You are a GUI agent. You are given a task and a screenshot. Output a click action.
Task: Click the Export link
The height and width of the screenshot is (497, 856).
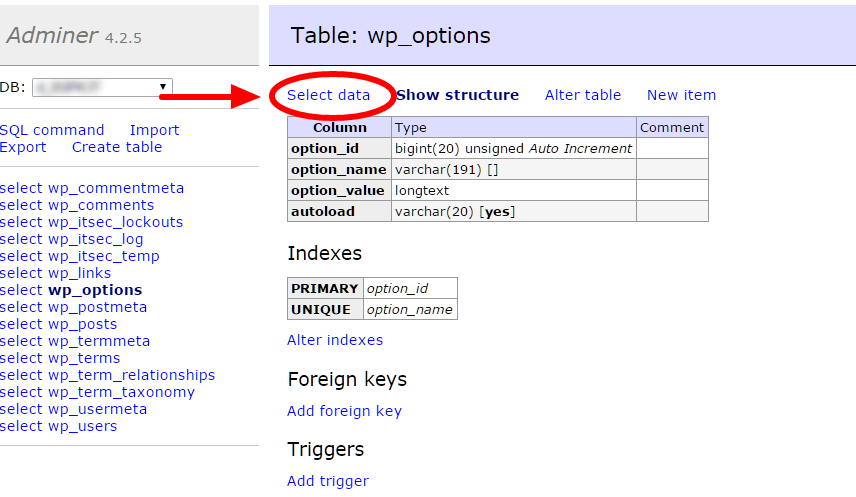23,147
